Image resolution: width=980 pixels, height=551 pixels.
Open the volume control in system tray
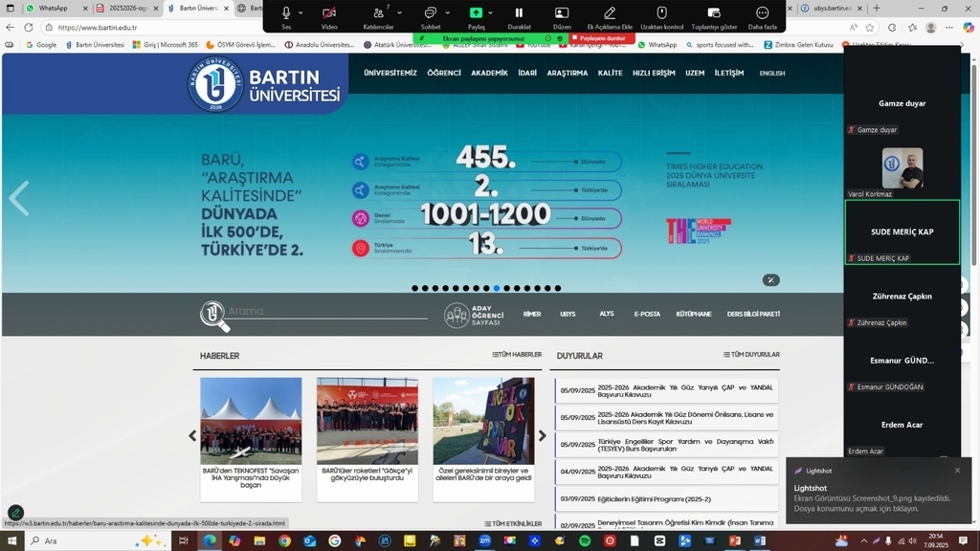tap(912, 541)
